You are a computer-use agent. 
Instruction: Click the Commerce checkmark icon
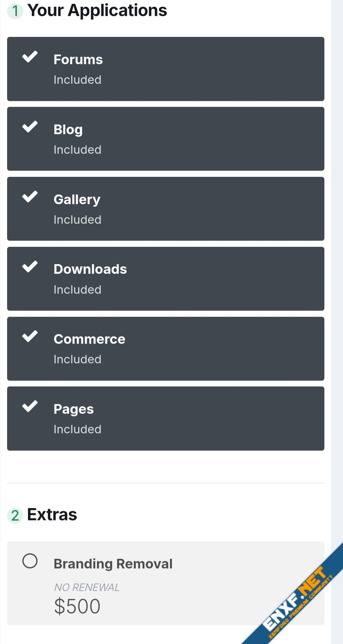[x=30, y=336]
